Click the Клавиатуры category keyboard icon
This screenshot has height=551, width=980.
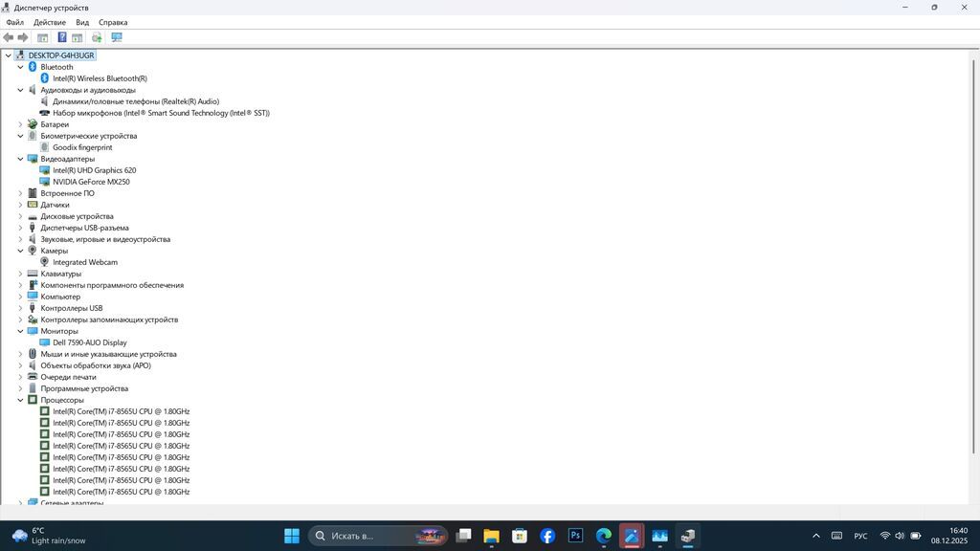tap(33, 274)
